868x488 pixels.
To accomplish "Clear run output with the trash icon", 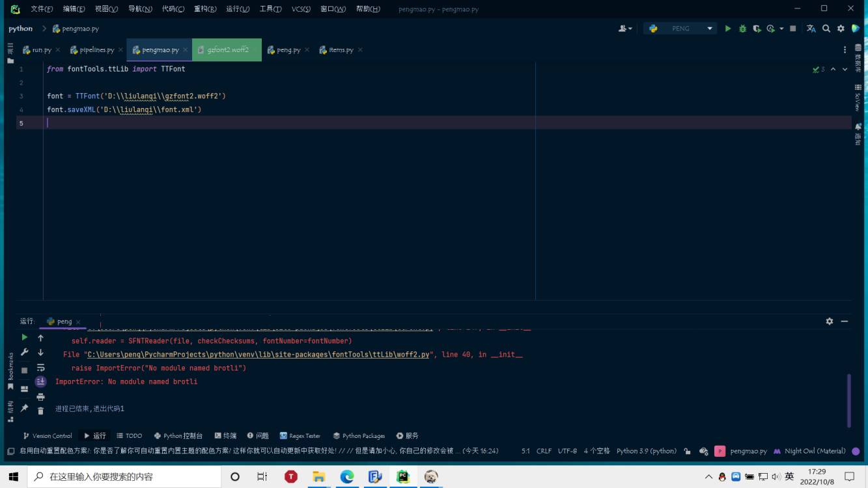I will click(40, 411).
